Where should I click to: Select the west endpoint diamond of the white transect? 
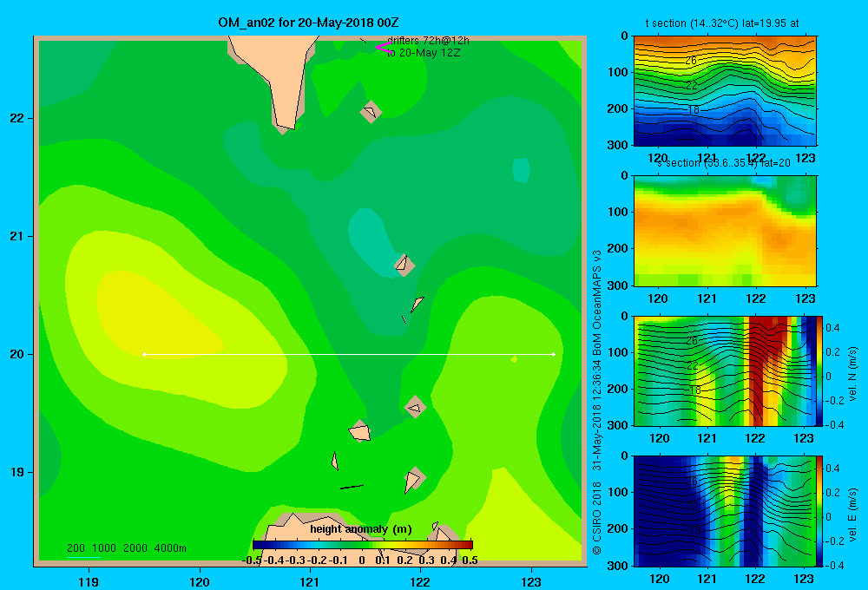pos(144,354)
